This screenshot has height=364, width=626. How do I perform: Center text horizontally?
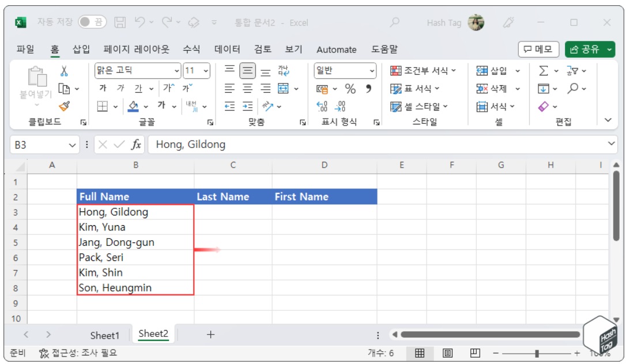coord(247,88)
